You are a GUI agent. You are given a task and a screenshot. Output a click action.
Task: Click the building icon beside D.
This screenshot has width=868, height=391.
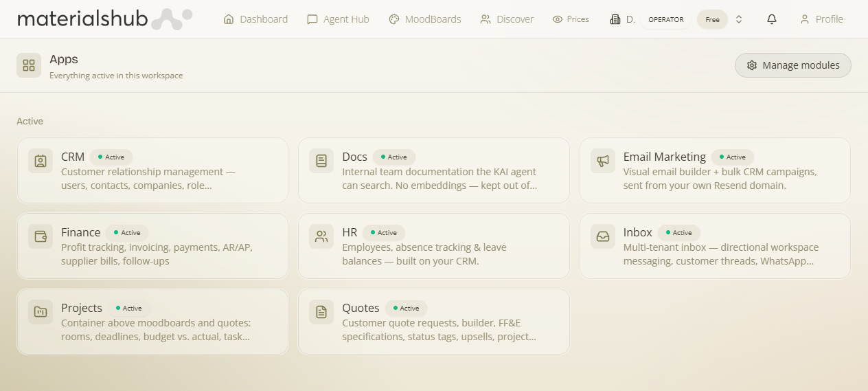click(615, 19)
